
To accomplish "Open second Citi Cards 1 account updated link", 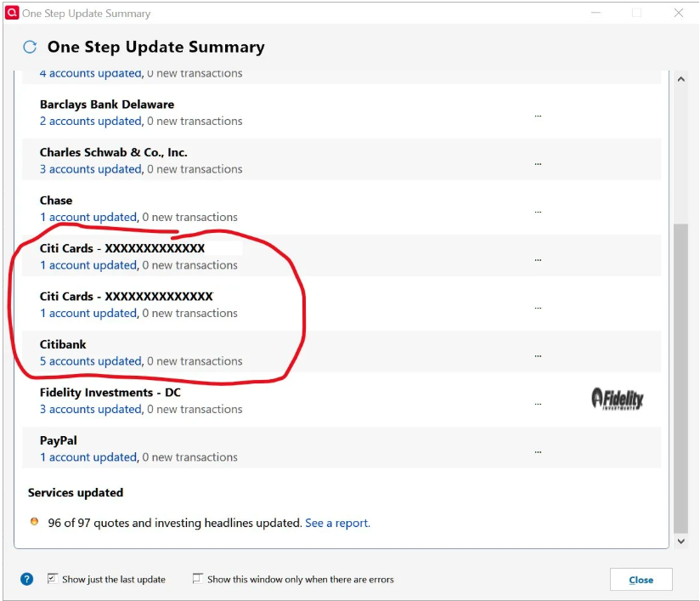I will [88, 313].
